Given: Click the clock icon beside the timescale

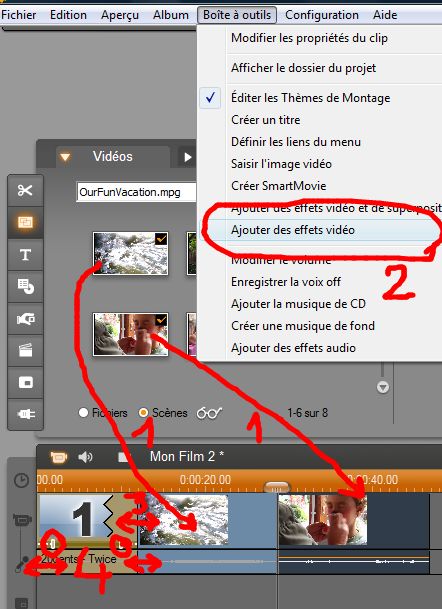Looking at the screenshot, I should pyautogui.click(x=21, y=480).
